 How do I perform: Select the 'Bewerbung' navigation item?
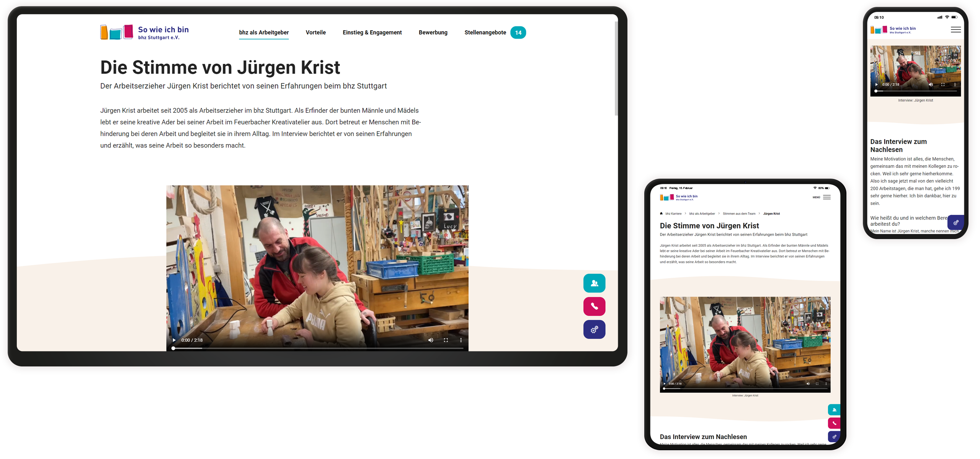tap(433, 33)
